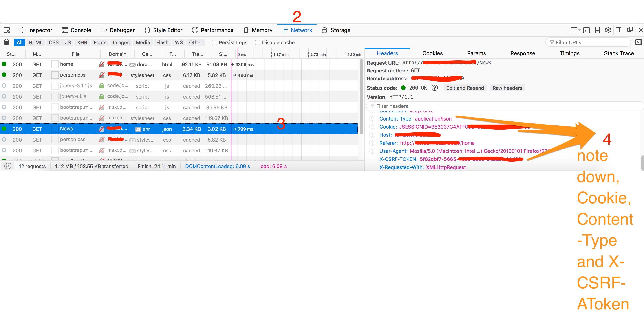Clear all requests with the trash icon
This screenshot has height=320, width=644.
[6, 42]
